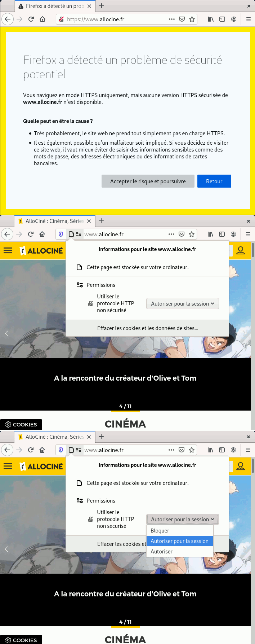Click 'Effacer les cookies et les données de sites…'
Screen dimensions: 255x644
(x=148, y=328)
